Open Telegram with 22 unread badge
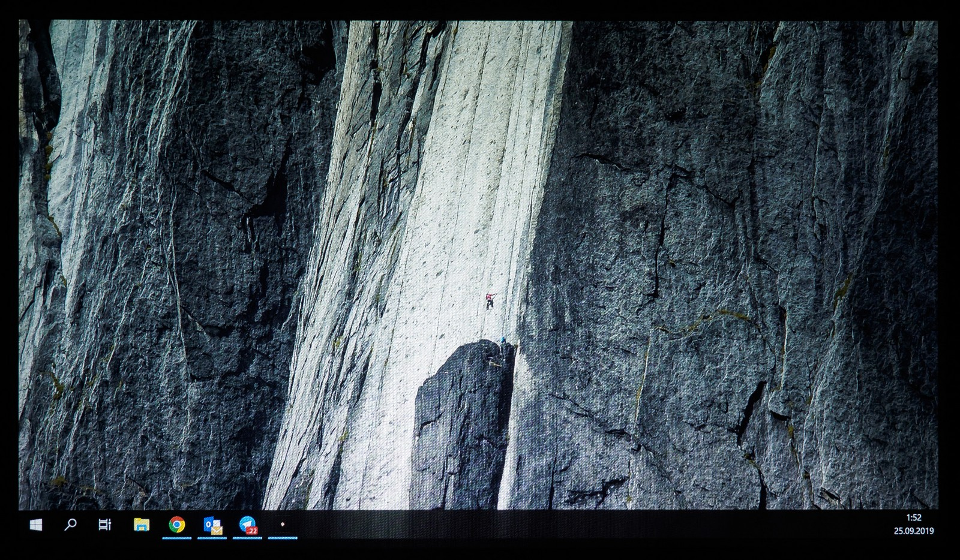Image resolution: width=960 pixels, height=560 pixels. tap(248, 526)
